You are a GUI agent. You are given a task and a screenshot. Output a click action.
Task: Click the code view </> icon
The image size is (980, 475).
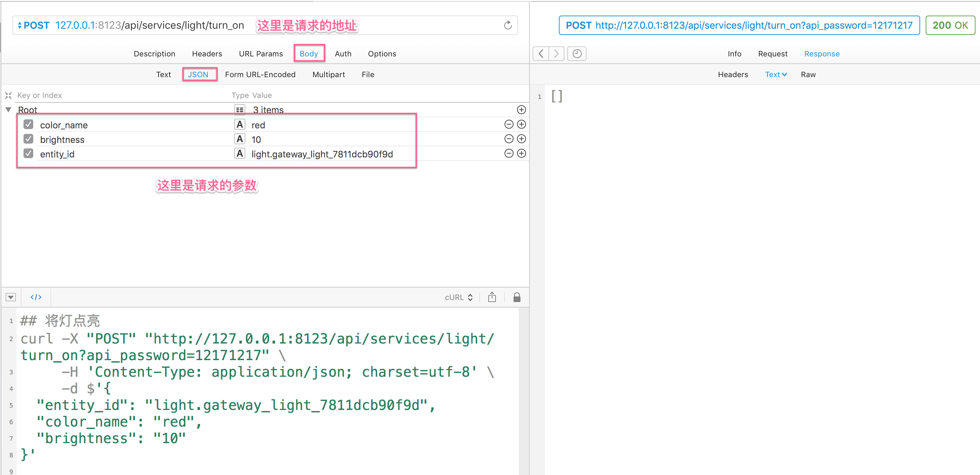tap(36, 297)
